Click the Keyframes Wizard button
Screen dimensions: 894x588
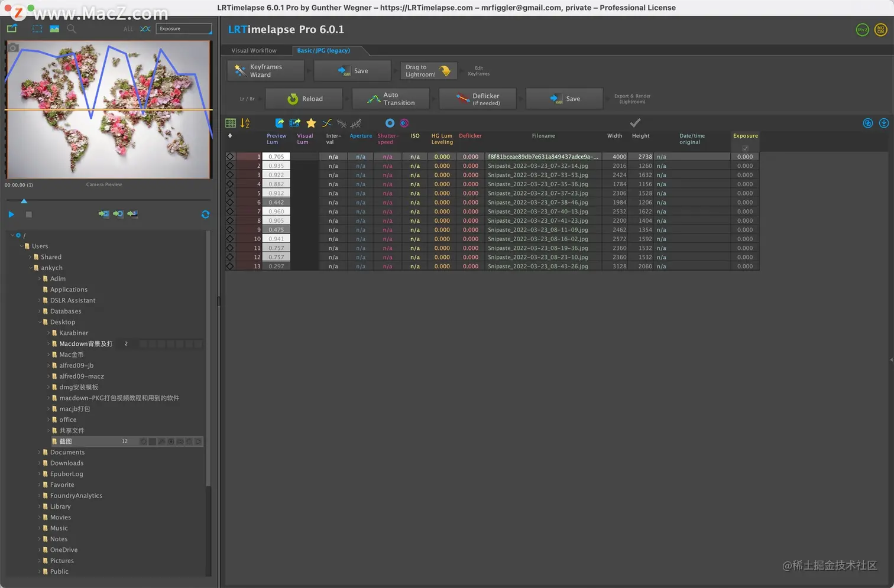(x=265, y=71)
